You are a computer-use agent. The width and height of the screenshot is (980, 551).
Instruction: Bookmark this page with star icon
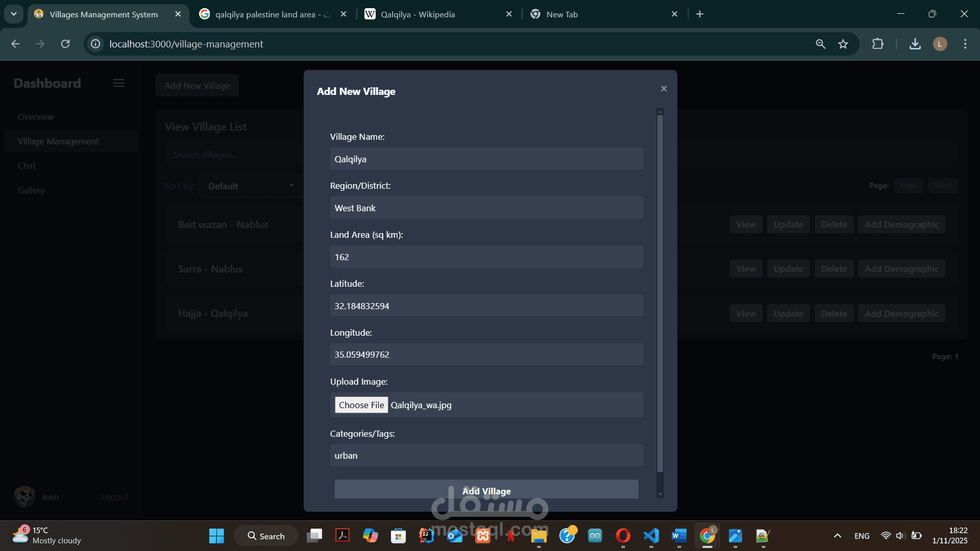point(843,44)
